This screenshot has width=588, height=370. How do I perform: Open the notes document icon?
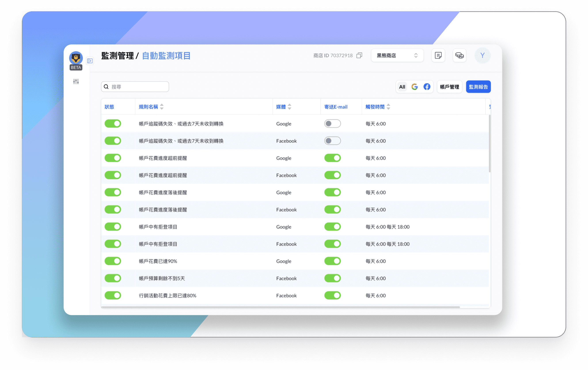pos(438,55)
